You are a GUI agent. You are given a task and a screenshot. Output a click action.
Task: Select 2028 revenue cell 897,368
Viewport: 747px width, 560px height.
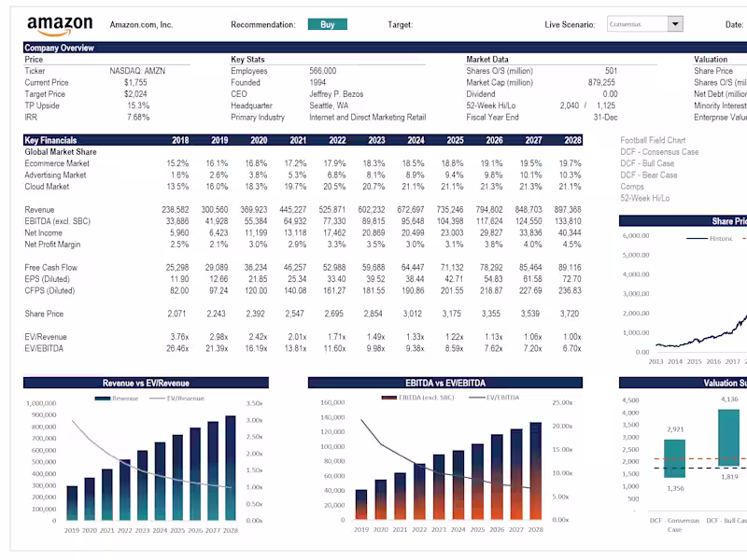click(x=568, y=209)
